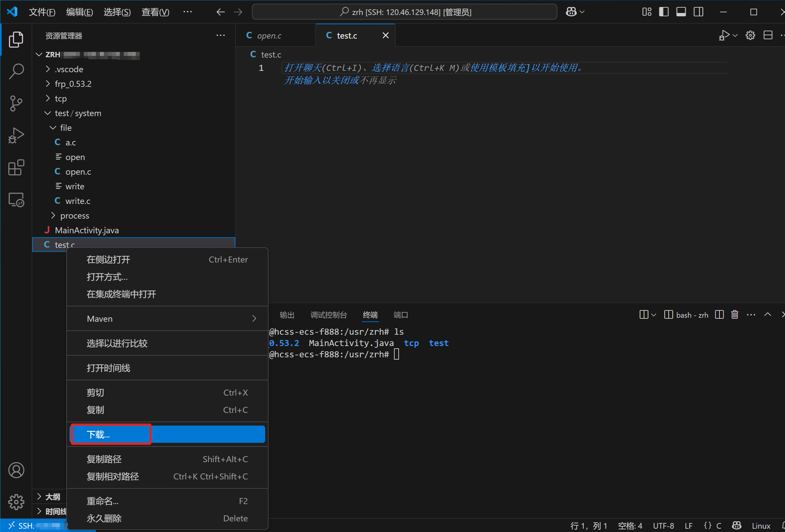Open MainActivity.java in explorer
Image resolution: width=785 pixels, height=532 pixels.
point(87,230)
